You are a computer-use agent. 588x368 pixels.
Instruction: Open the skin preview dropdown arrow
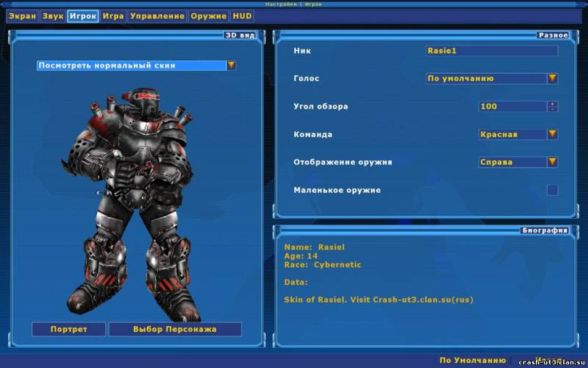click(x=231, y=65)
